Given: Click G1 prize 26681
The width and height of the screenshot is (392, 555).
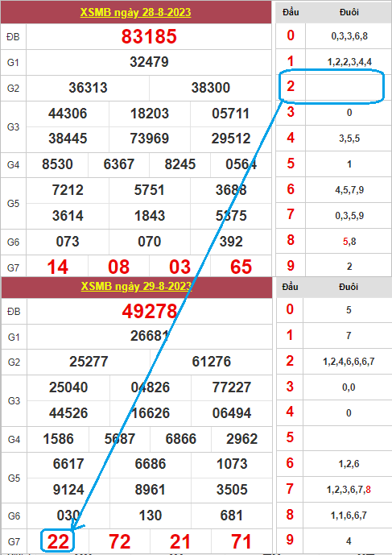Looking at the screenshot, I should [149, 336].
